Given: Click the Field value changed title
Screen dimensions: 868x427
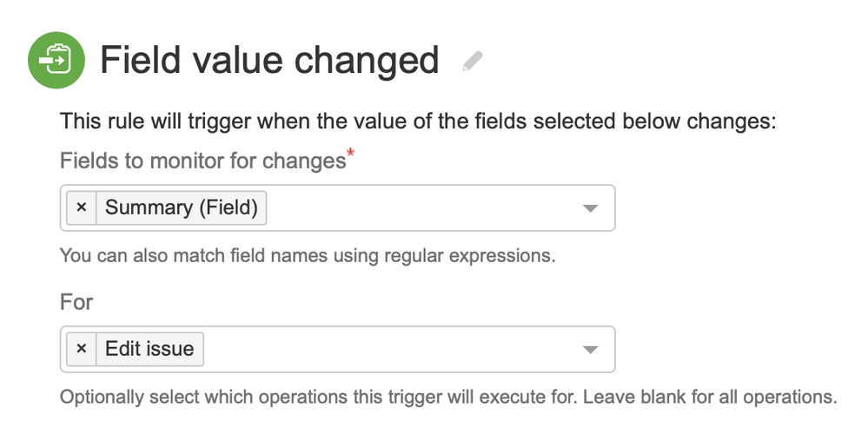Looking at the screenshot, I should [x=269, y=61].
